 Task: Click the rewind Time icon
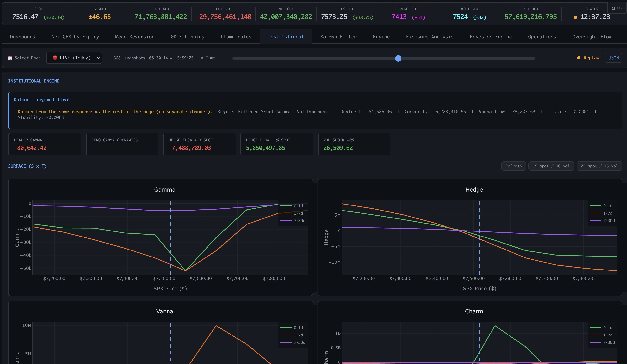tap(201, 58)
